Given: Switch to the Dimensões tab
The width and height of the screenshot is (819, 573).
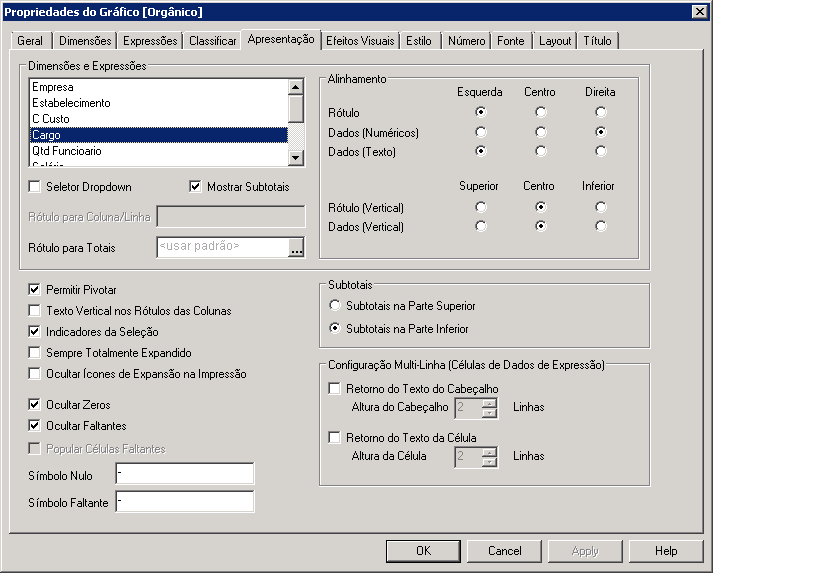Looking at the screenshot, I should (85, 41).
